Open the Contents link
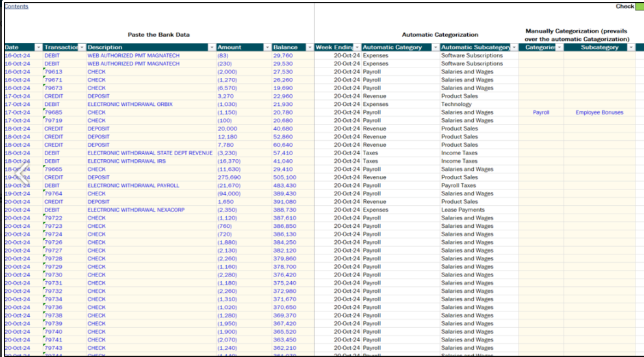644x357 pixels. click(x=16, y=6)
